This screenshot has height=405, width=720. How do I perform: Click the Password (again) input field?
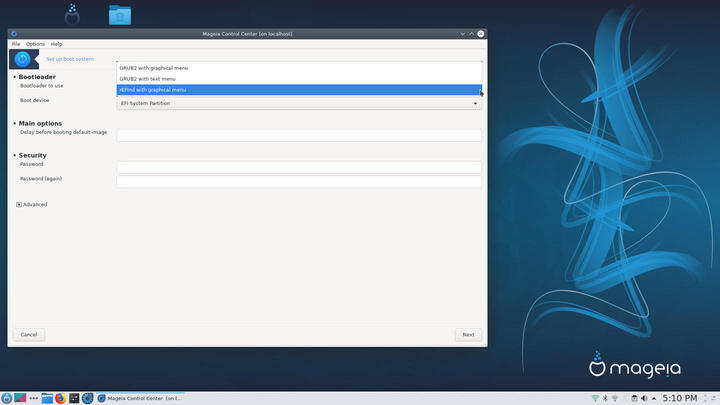[x=299, y=182]
